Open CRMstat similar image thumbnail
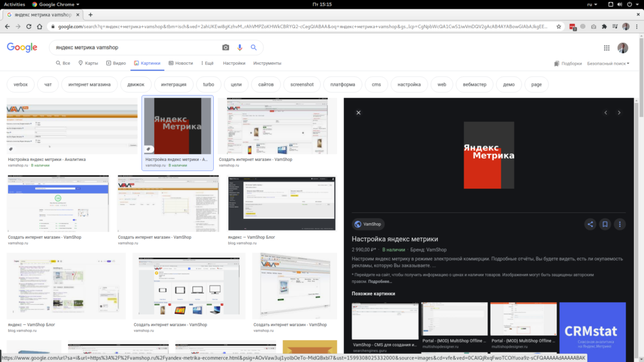This screenshot has width=644, height=362. coord(592,332)
